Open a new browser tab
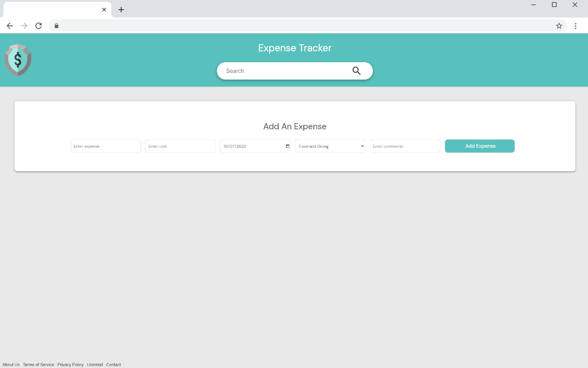This screenshot has height=368, width=588. (121, 10)
